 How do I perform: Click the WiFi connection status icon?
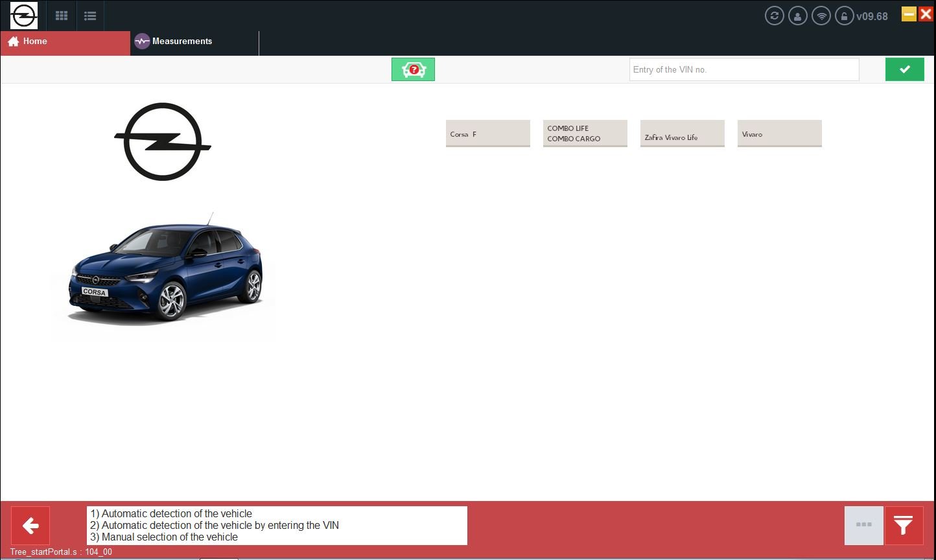point(821,16)
